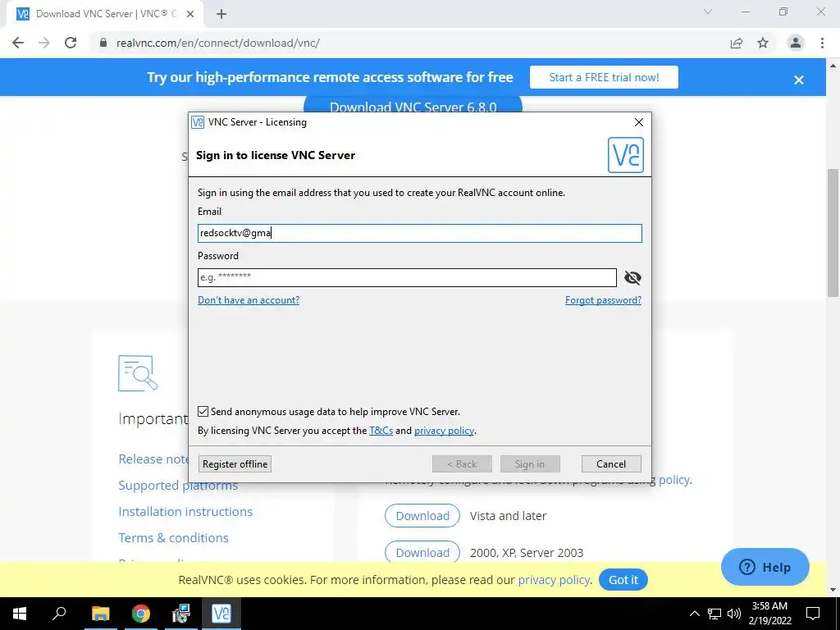Bookmark this page with star icon
840x630 pixels.
(763, 43)
